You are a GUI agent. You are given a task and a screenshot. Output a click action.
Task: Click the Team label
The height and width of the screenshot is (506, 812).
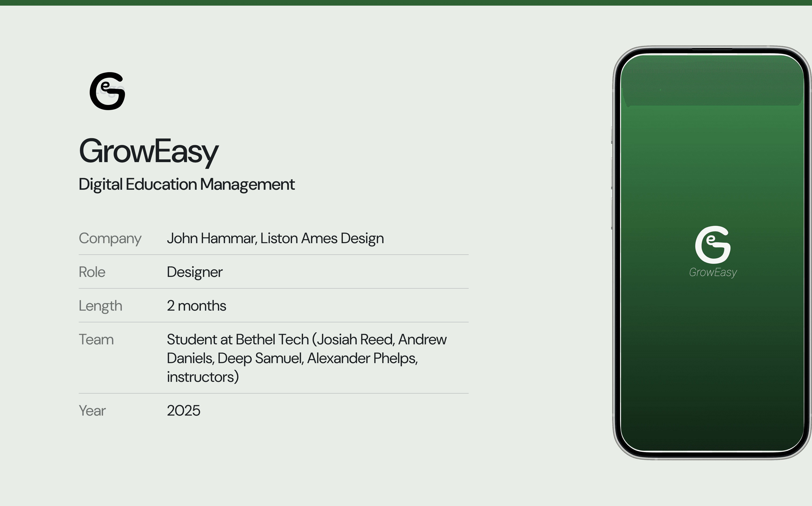(x=96, y=339)
